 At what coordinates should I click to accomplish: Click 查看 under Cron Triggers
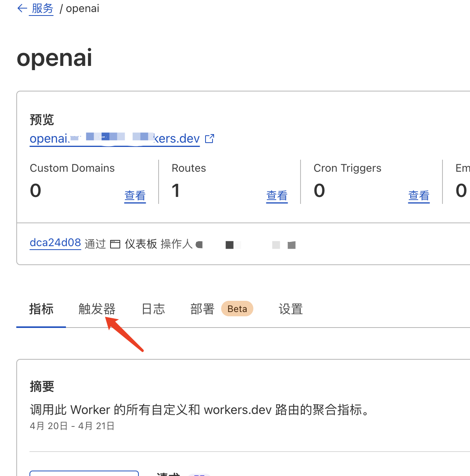pyautogui.click(x=418, y=196)
